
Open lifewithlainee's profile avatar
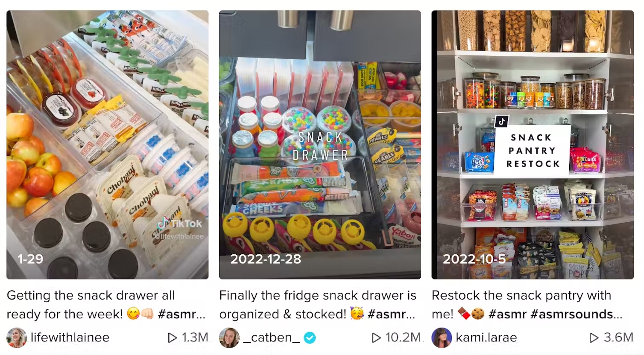coord(17,338)
